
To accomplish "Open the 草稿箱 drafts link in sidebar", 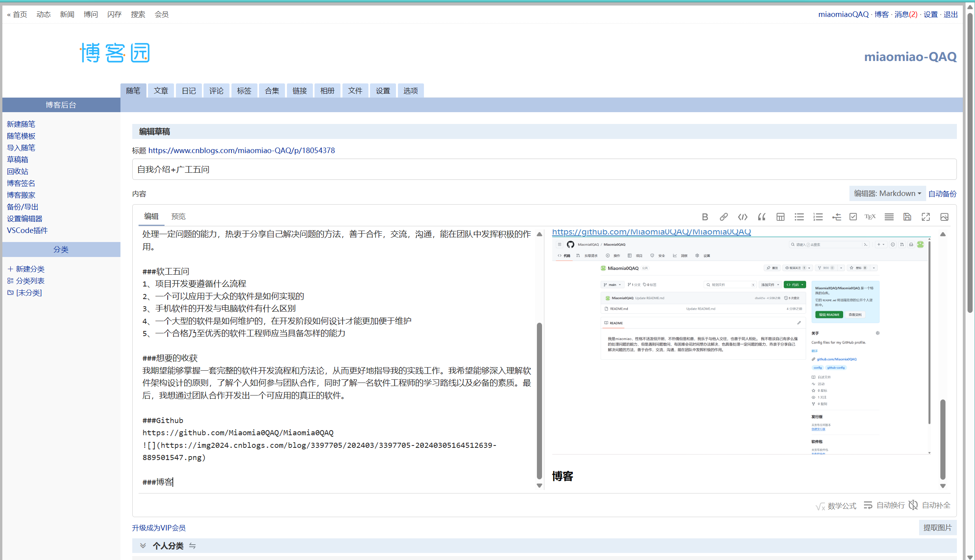I will [18, 159].
